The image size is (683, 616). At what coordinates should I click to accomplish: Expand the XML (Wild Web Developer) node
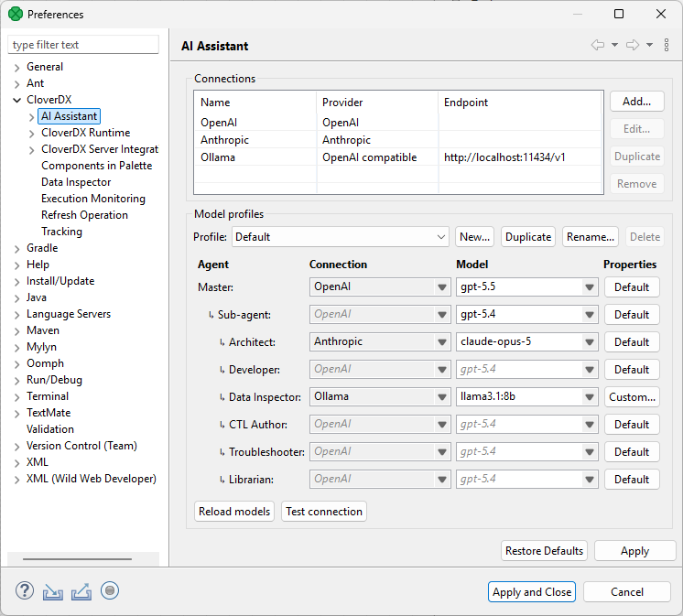(17, 480)
